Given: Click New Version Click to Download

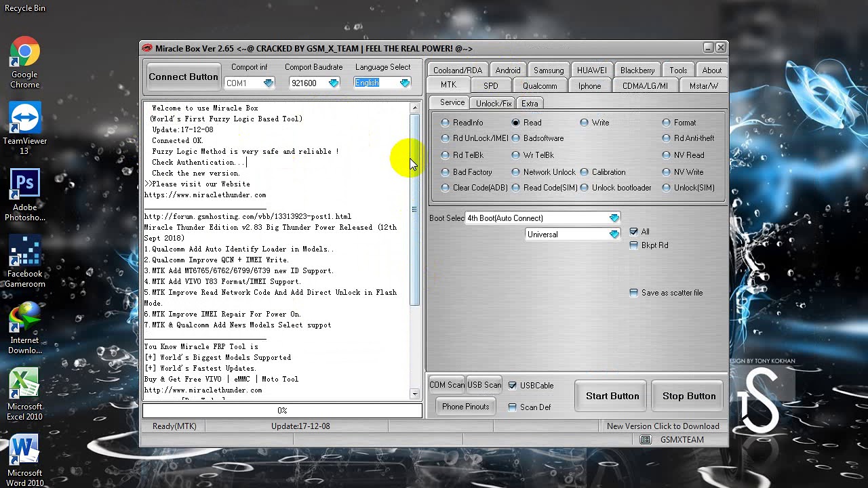Looking at the screenshot, I should (663, 426).
